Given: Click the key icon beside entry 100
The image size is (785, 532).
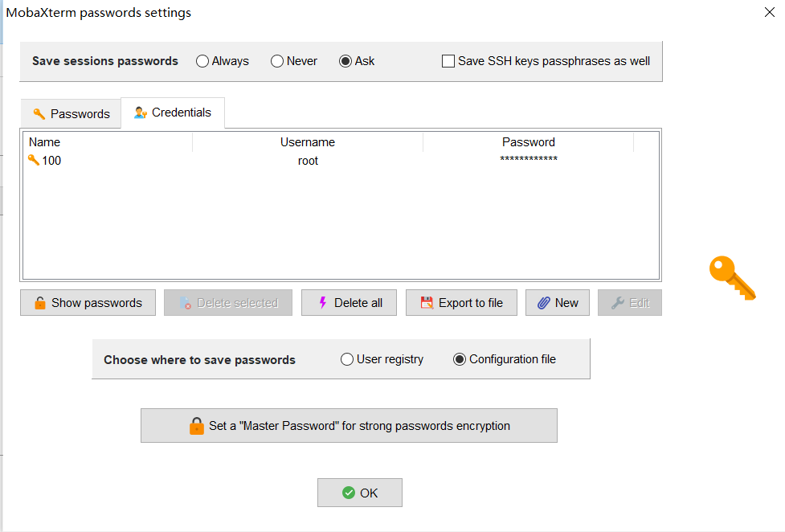Looking at the screenshot, I should click(x=34, y=160).
